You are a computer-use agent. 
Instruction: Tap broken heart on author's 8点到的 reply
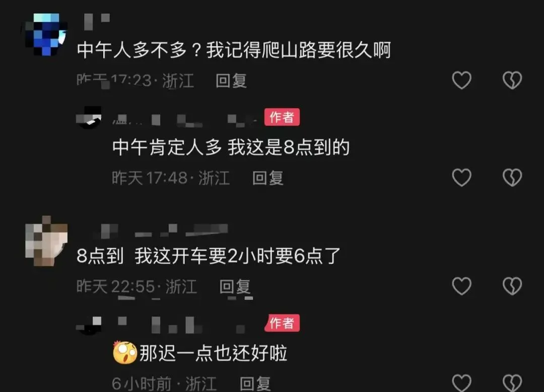point(512,178)
